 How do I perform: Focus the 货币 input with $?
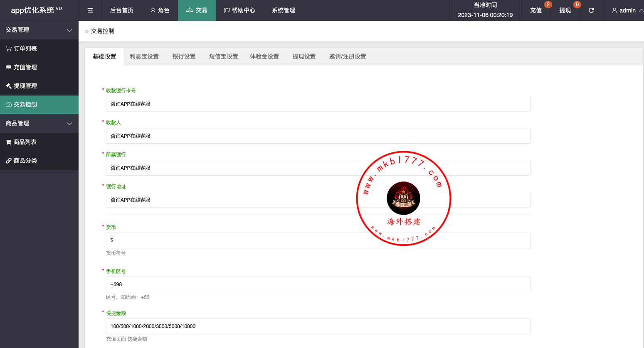click(x=318, y=240)
